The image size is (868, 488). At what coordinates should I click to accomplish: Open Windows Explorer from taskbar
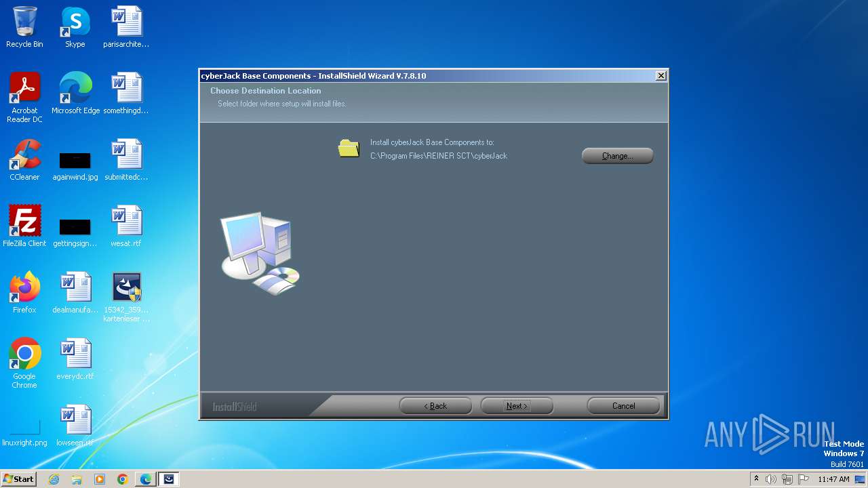(x=77, y=479)
